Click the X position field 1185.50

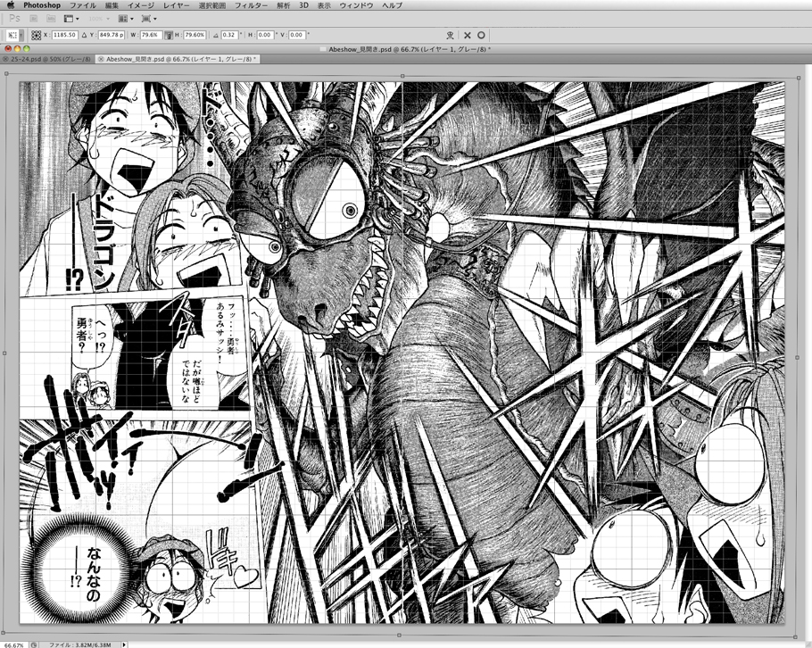coord(65,35)
